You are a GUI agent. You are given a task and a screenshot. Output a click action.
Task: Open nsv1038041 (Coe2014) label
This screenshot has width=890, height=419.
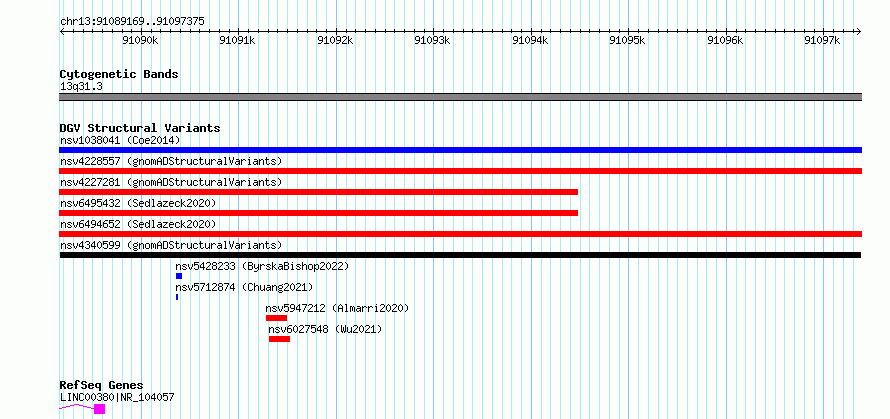click(120, 140)
